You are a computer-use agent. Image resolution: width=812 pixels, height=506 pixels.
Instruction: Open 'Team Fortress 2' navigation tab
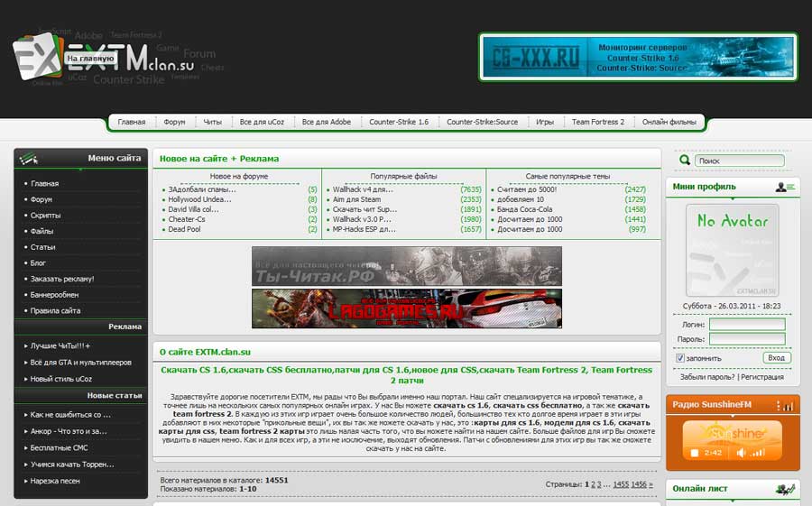(x=597, y=122)
